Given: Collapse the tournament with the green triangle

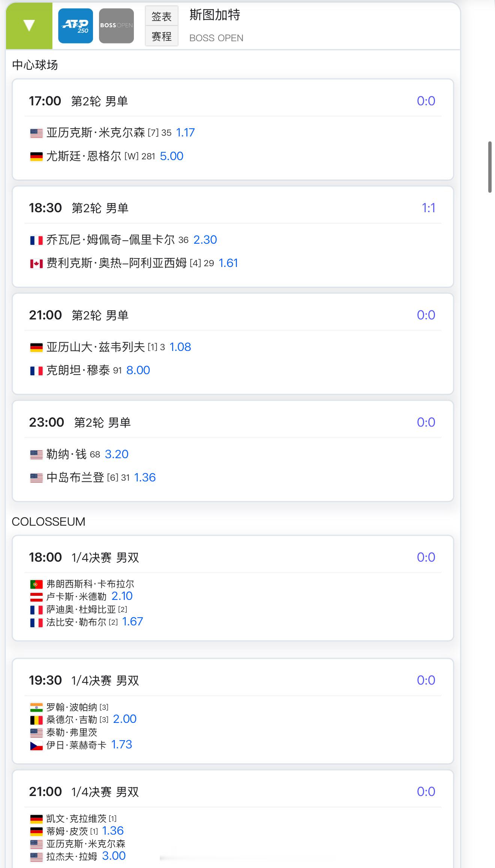Looking at the screenshot, I should tap(29, 25).
